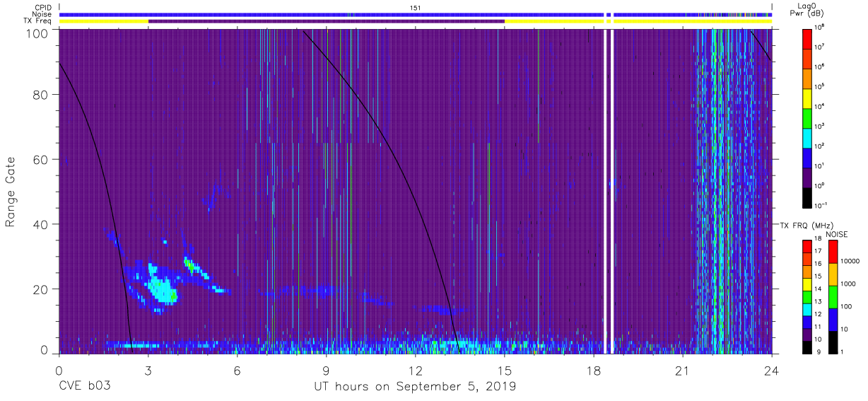Image resolution: width=868 pixels, height=401 pixels.
Task: Click the 'Range Gate' y-axis label
Action: point(11,192)
